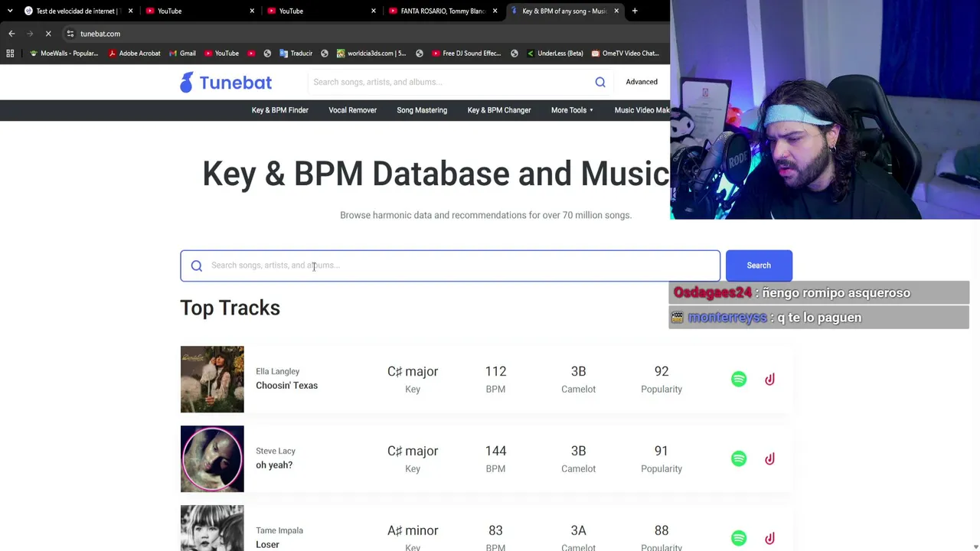This screenshot has width=980, height=551.
Task: Click the Tunebat logo
Action: pyautogui.click(x=226, y=82)
